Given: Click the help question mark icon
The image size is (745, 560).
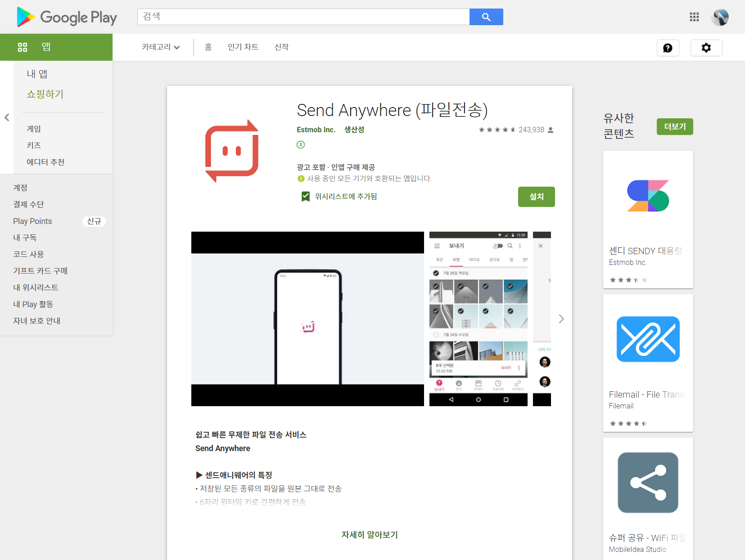Looking at the screenshot, I should [x=668, y=48].
